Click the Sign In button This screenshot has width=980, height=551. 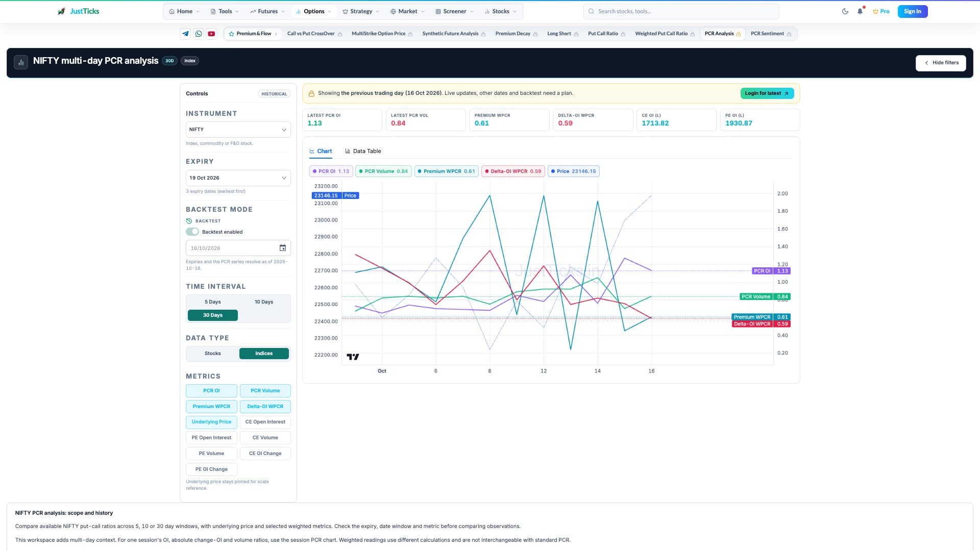click(x=912, y=11)
